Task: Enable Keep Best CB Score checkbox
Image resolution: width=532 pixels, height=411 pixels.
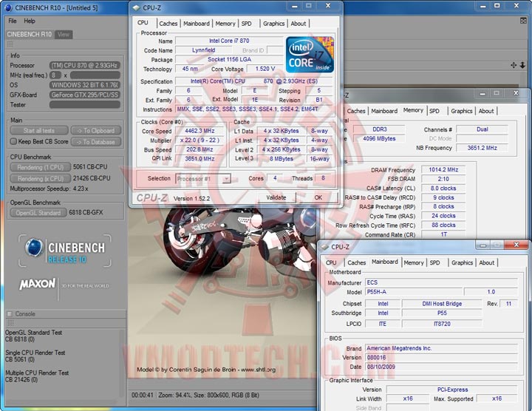Action: (13, 141)
